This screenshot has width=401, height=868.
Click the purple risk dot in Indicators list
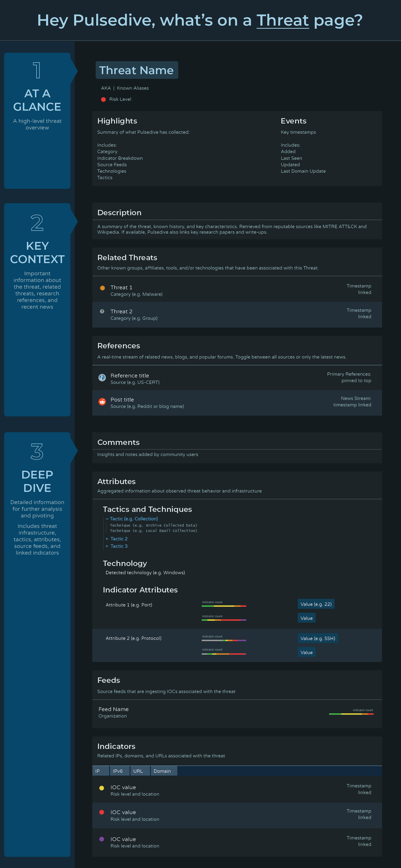pos(102,839)
